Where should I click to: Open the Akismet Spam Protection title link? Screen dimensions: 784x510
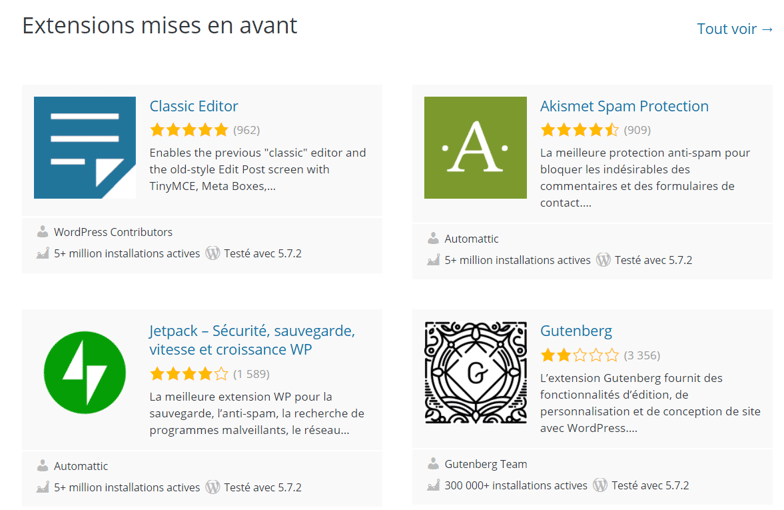click(624, 106)
